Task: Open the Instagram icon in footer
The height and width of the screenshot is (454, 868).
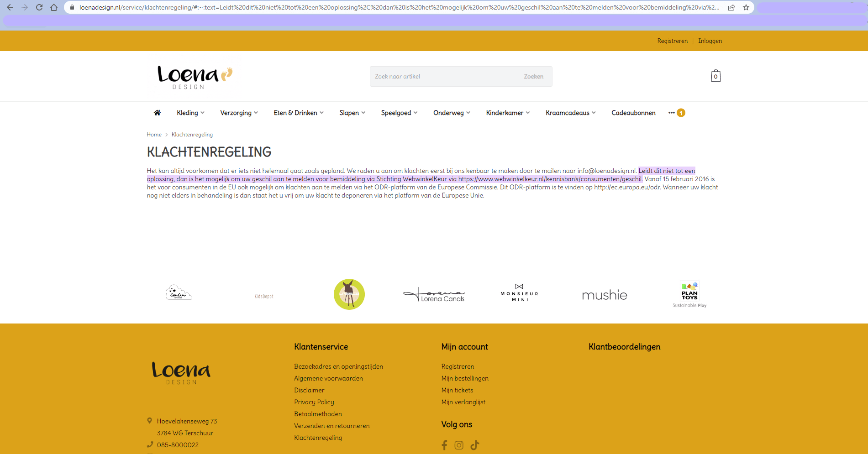Action: (x=459, y=445)
